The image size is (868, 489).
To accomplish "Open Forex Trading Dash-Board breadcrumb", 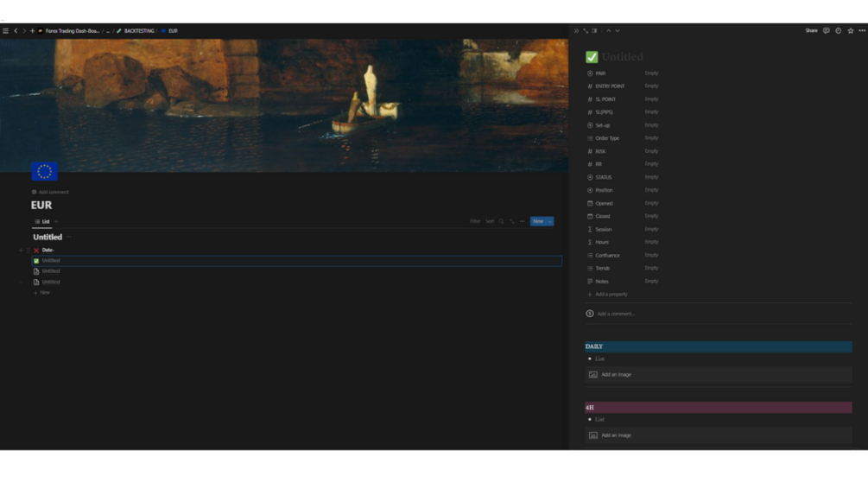I will 68,31.
